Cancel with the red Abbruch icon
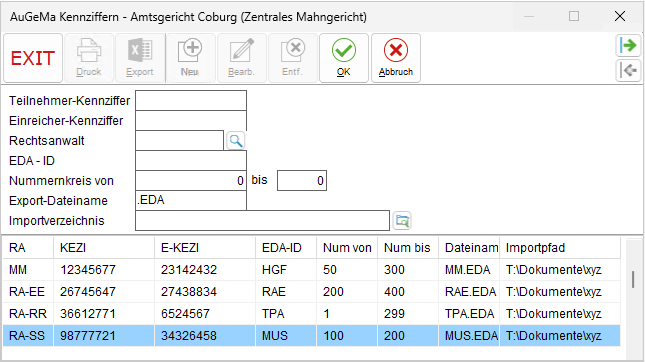This screenshot has width=645, height=362. (396, 58)
